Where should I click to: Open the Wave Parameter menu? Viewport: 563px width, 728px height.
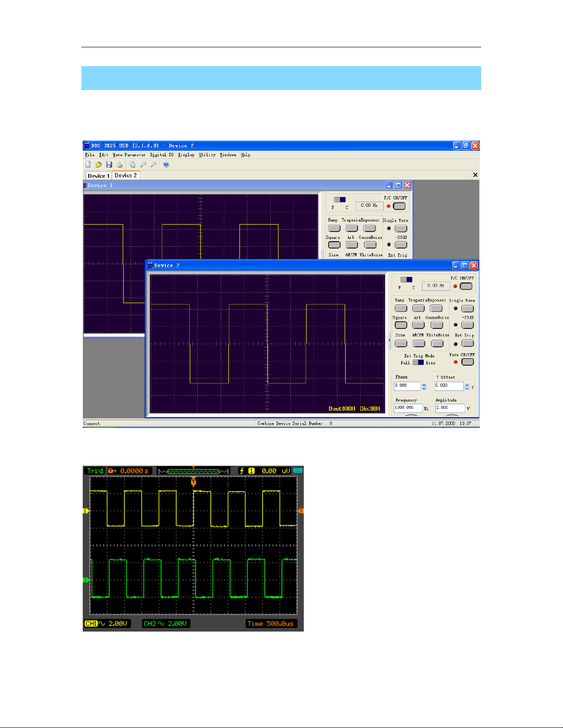[129, 155]
